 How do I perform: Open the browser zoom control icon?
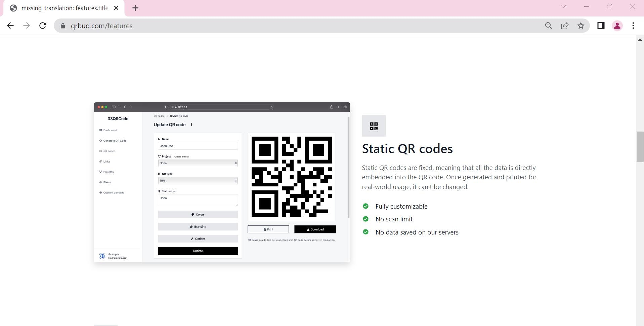click(549, 26)
